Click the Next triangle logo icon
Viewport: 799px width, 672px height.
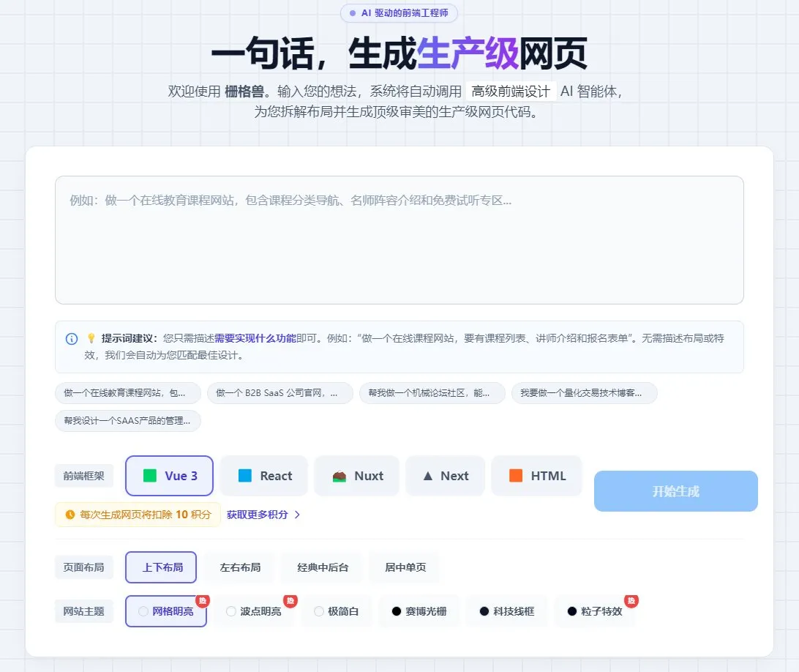(x=428, y=476)
